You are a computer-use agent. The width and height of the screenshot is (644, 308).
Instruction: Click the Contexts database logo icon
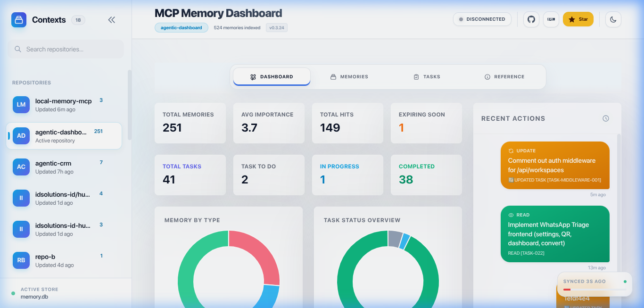tap(19, 20)
